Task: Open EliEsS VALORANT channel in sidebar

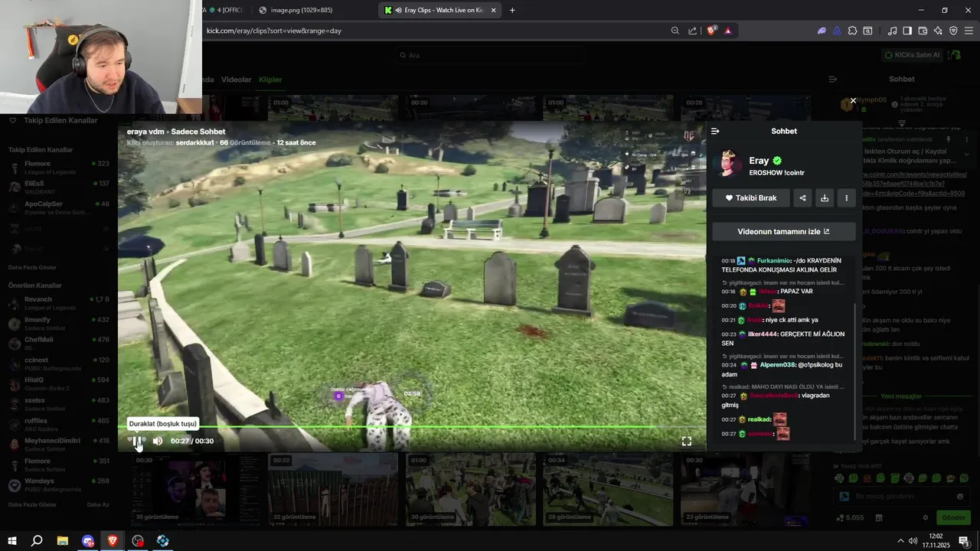Action: pyautogui.click(x=60, y=187)
